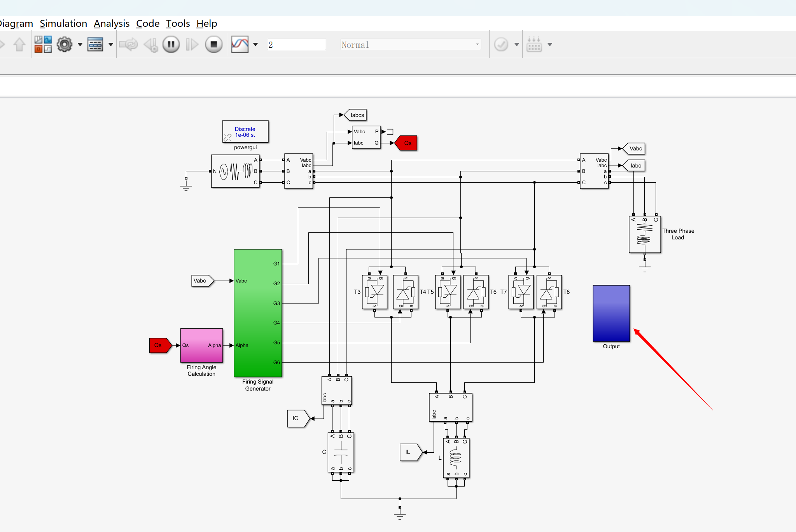Select the capacitor branch current measurement block
796x532 pixels.
(x=337, y=391)
